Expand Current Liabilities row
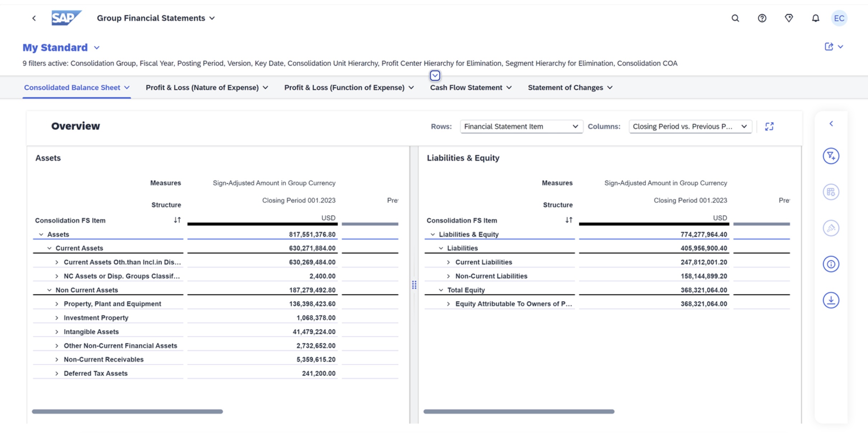 point(448,262)
